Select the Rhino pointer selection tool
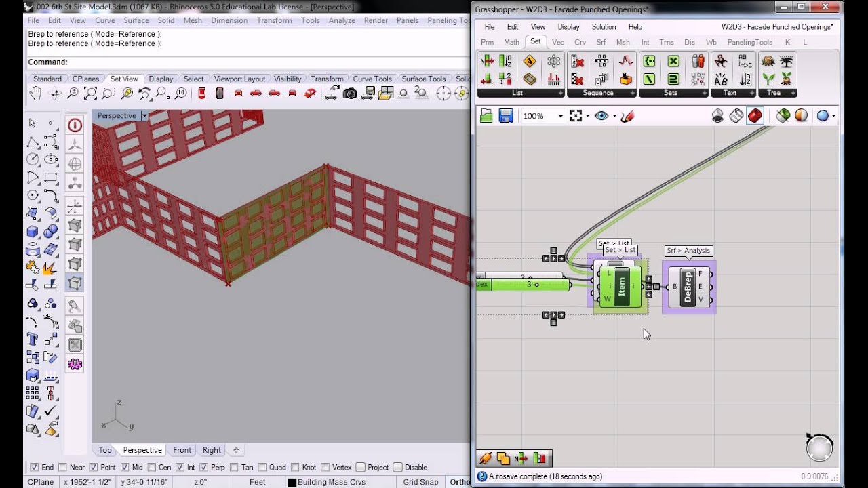 coord(33,123)
